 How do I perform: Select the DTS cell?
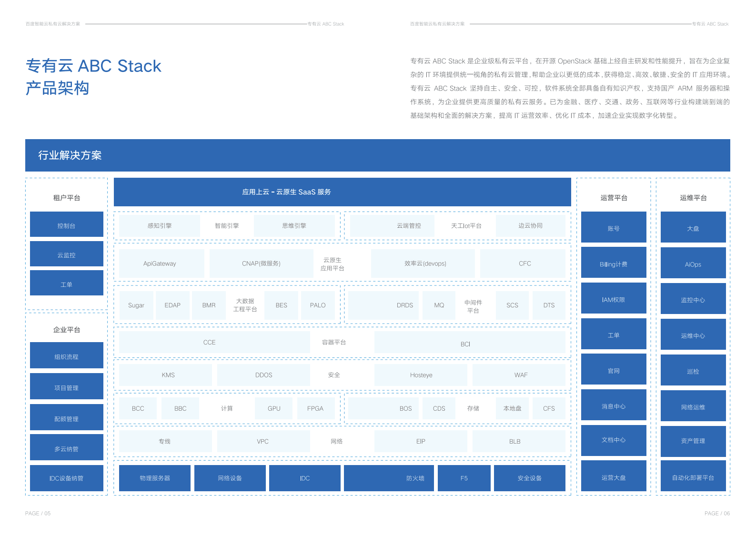coord(549,305)
